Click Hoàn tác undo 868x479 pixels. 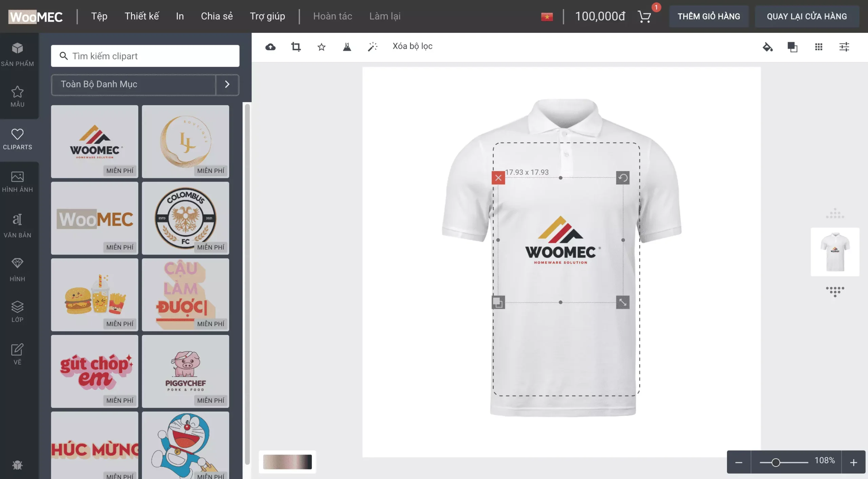(x=332, y=16)
